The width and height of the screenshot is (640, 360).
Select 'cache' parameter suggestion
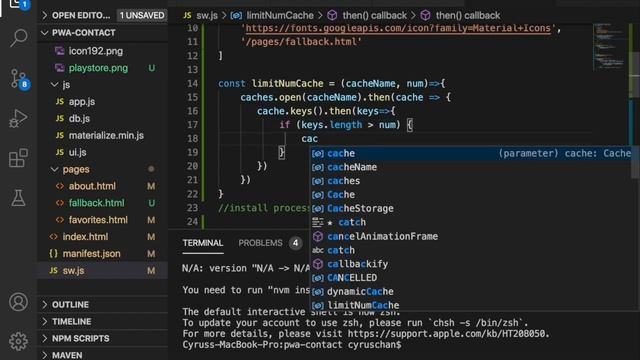point(471,153)
